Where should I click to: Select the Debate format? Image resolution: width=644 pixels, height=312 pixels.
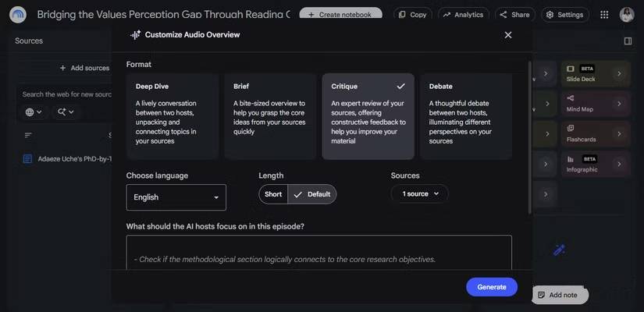(466, 116)
